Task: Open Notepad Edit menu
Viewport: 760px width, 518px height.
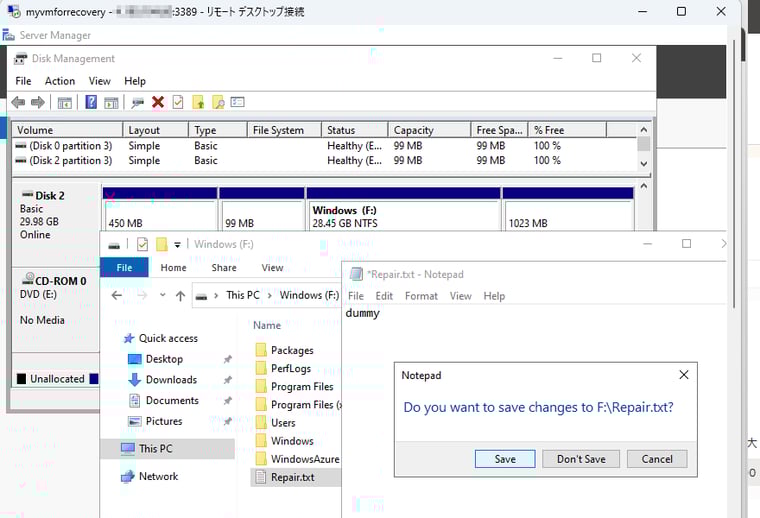Action: (x=384, y=296)
